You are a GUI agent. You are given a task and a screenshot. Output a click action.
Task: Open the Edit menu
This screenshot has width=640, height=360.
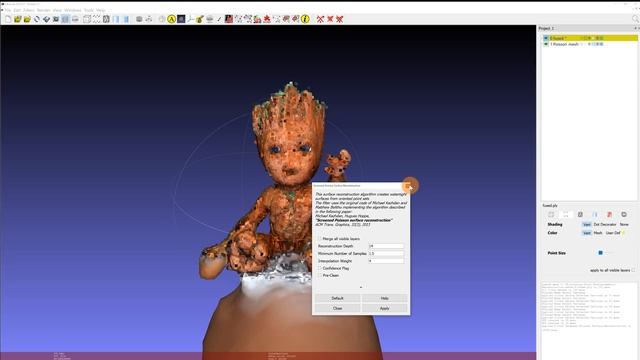(17, 10)
